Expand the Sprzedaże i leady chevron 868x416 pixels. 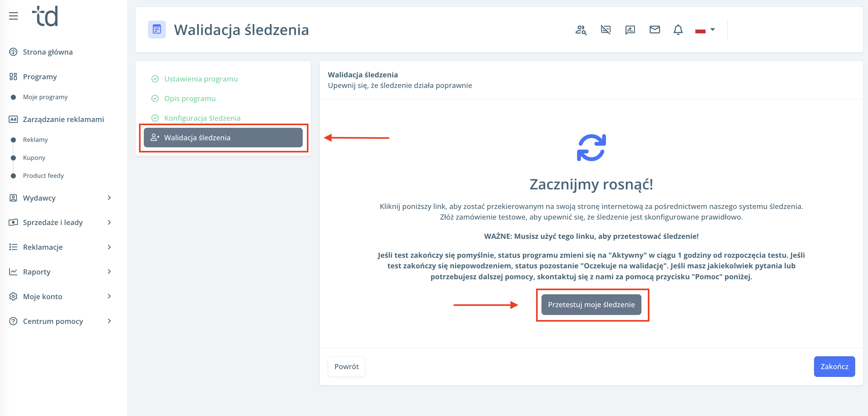click(x=109, y=222)
